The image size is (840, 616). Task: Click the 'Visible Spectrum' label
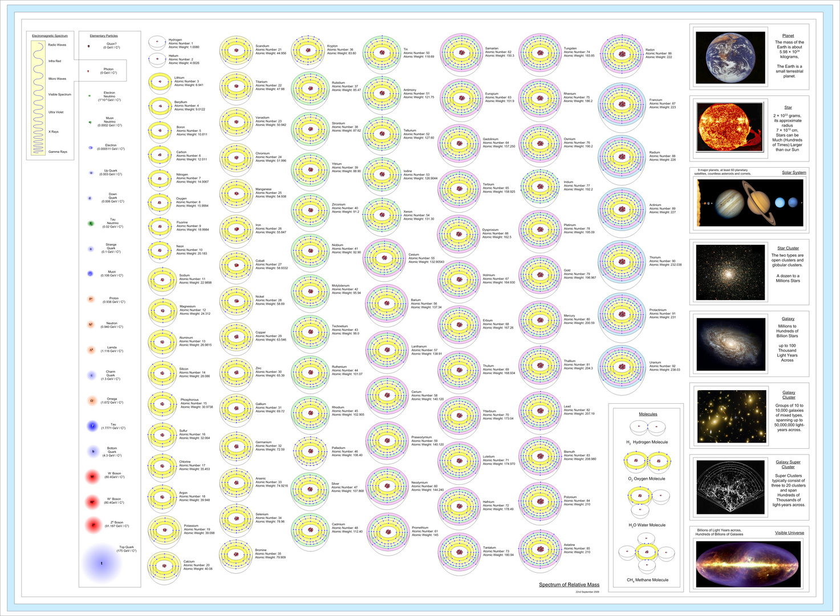pyautogui.click(x=60, y=95)
